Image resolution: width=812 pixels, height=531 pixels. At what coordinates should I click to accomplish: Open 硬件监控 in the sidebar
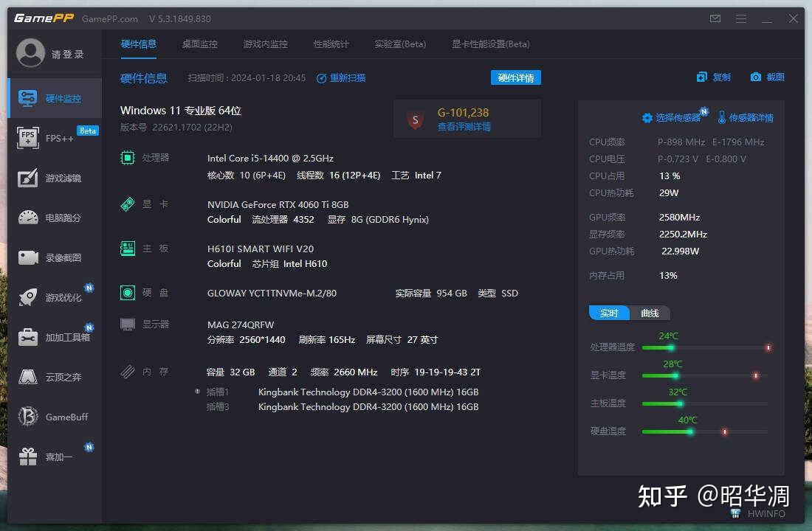(x=55, y=98)
